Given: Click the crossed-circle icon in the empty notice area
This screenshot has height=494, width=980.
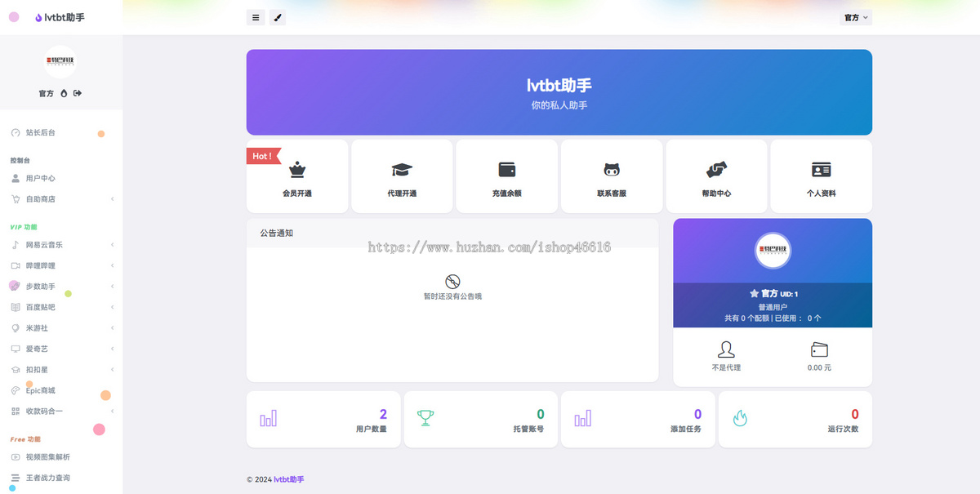Looking at the screenshot, I should [452, 282].
